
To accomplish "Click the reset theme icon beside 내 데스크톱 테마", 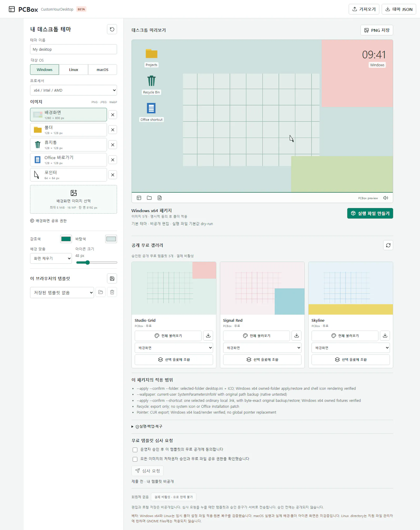I will [x=112, y=29].
